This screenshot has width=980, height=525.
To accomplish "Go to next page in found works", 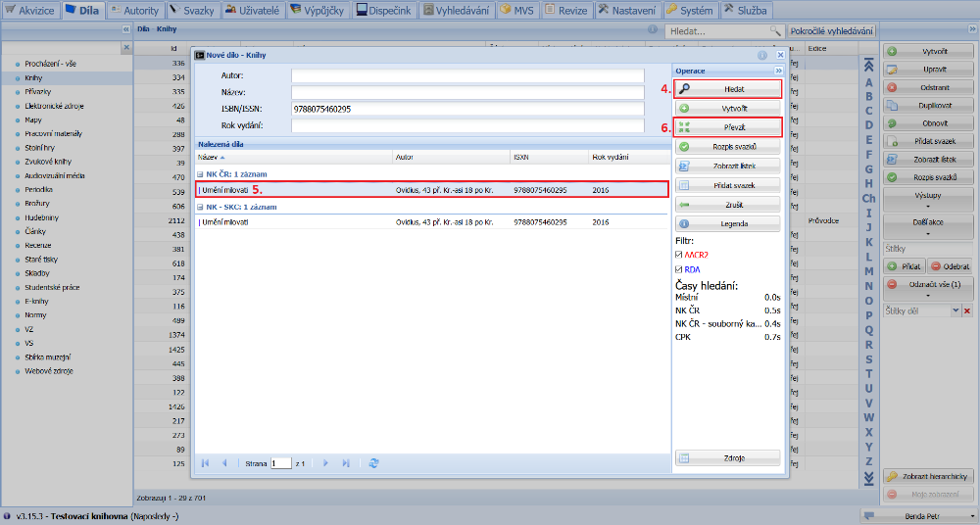I will [x=326, y=462].
